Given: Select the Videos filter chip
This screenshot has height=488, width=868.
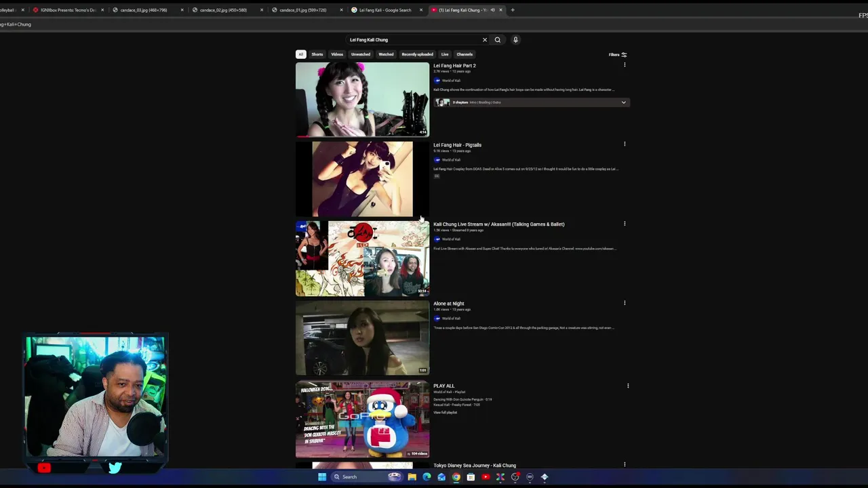Looking at the screenshot, I should (337, 54).
